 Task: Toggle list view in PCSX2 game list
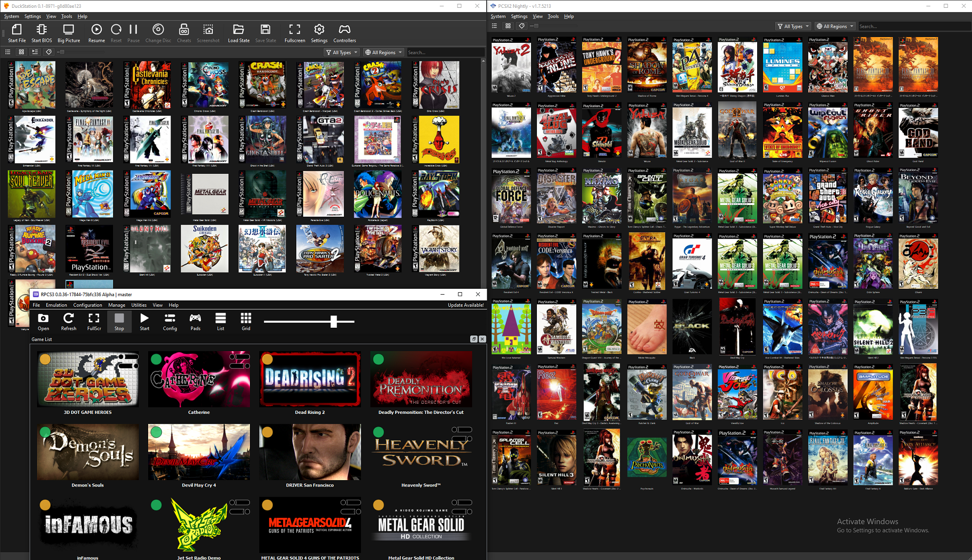[495, 26]
